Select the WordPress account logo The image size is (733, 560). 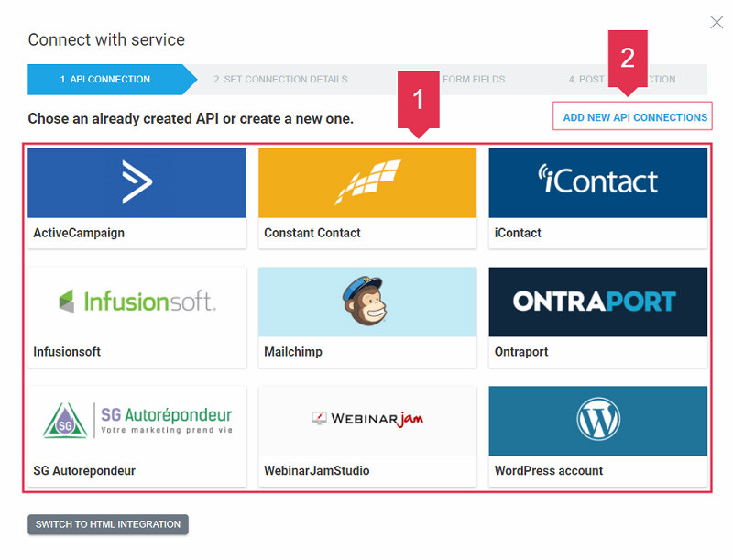598,421
